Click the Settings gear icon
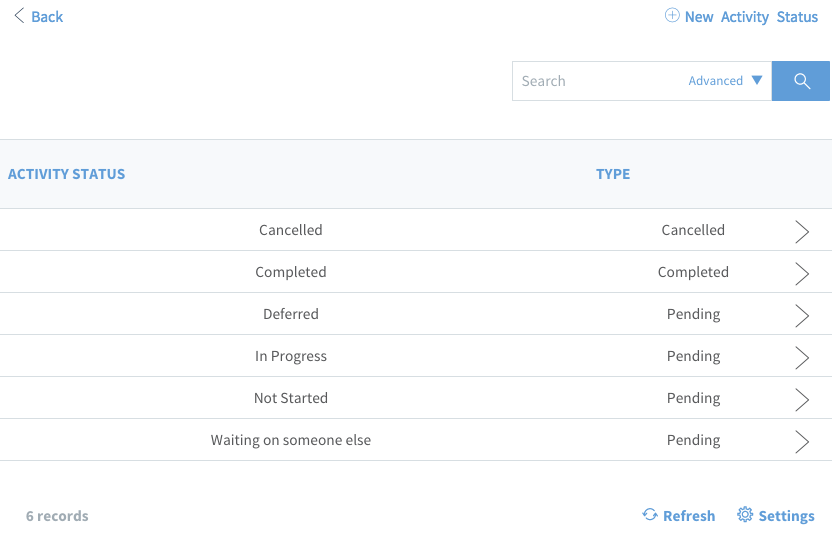This screenshot has height=539, width=832. pos(745,515)
